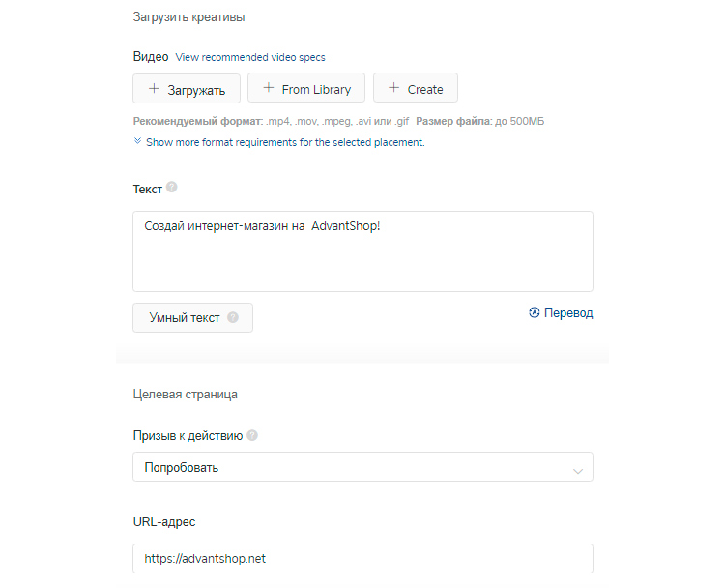Viewport: 725px width, 588px height.
Task: Focus the URL field containing https://advantshop.net
Action: 362,559
